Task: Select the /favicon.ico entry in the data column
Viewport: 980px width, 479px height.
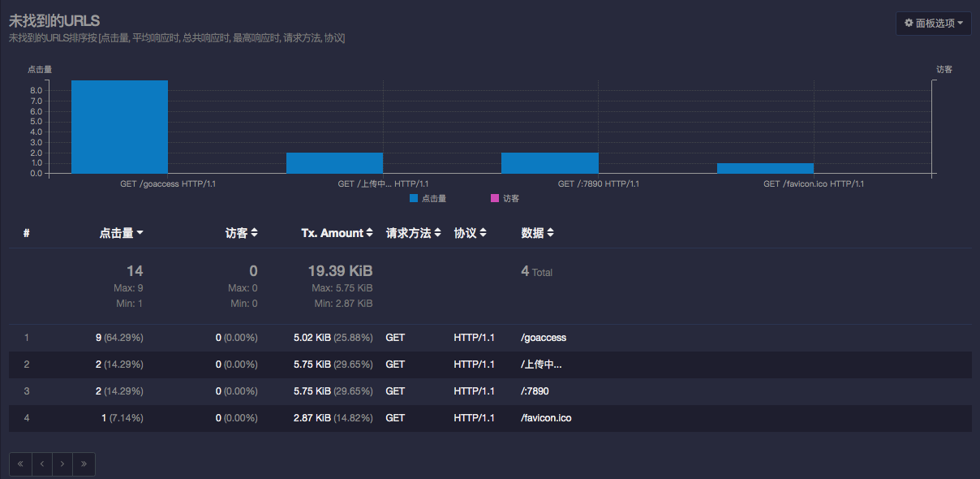Action: coord(545,417)
